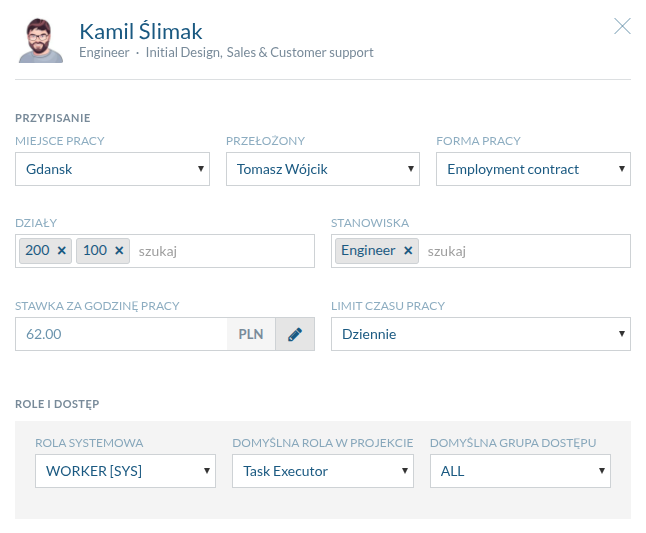The image size is (646, 533).
Task: Click Sales & Customer support text
Action: coord(300,53)
